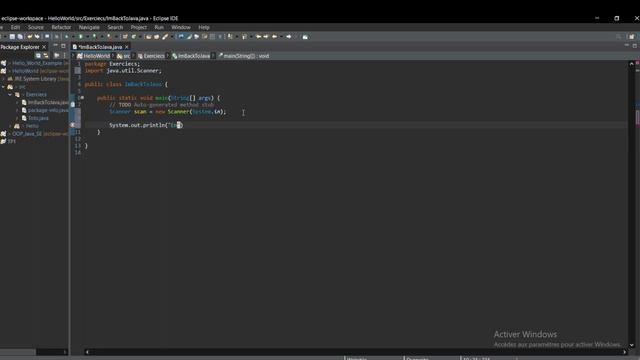Click the Search flashlight toolbar icon
640x360 pixels.
(165, 37)
